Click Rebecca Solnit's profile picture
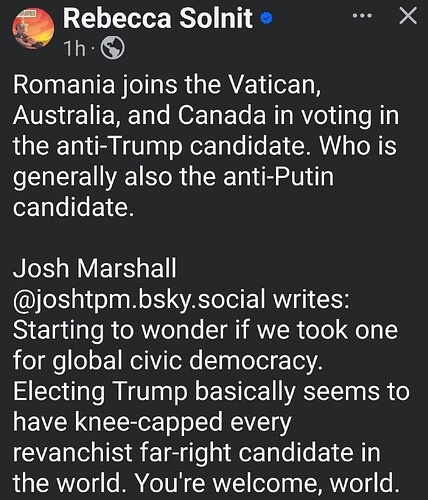The image size is (428, 500). coord(33,29)
